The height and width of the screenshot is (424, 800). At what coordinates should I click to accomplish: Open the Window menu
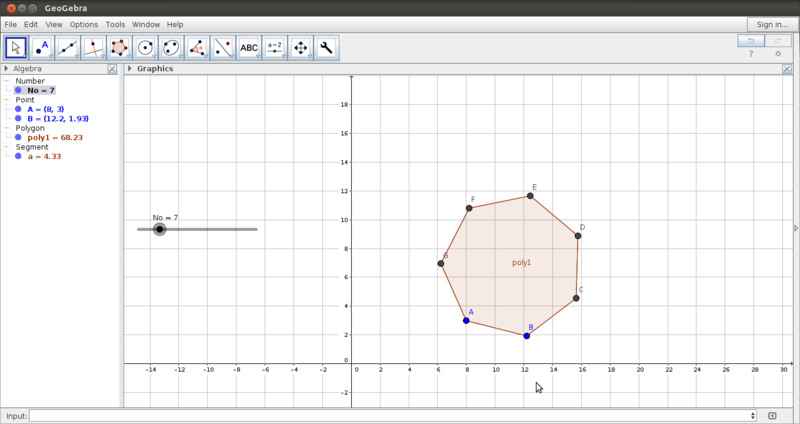click(x=146, y=24)
